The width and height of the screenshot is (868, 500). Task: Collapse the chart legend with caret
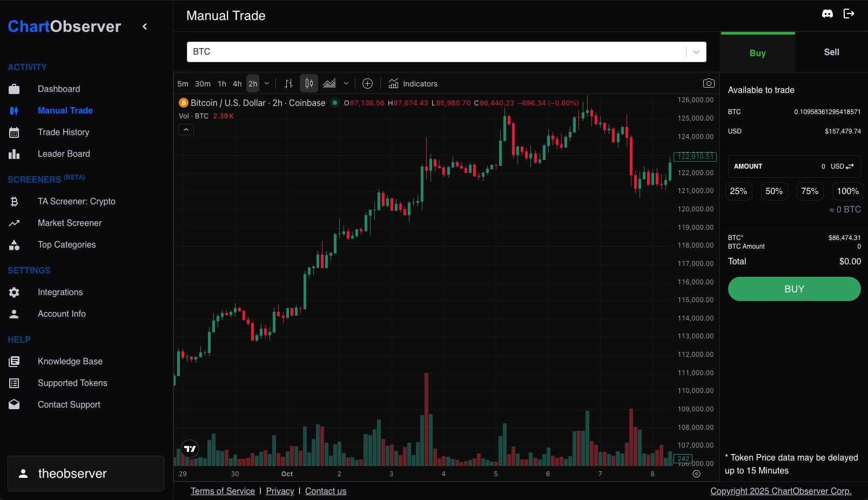click(186, 130)
